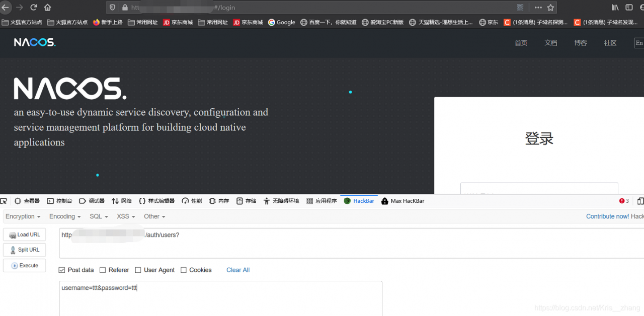Toggle the sidebar view icon
Viewport: 644px width, 316px height.
[x=629, y=8]
